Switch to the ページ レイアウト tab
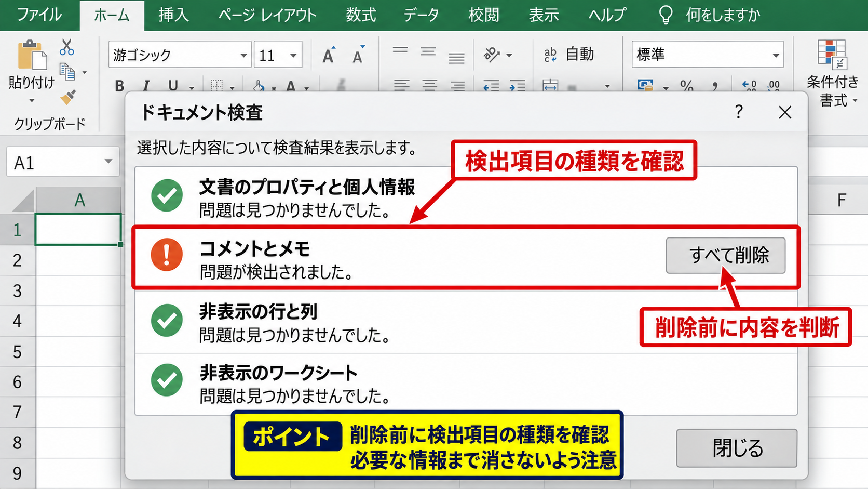868x489 pixels. click(267, 15)
